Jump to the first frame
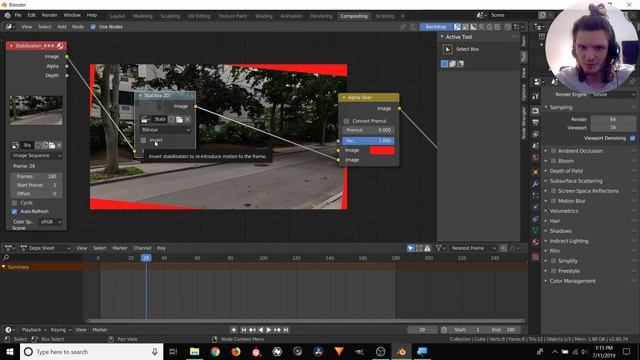640x360 pixels. click(244, 330)
